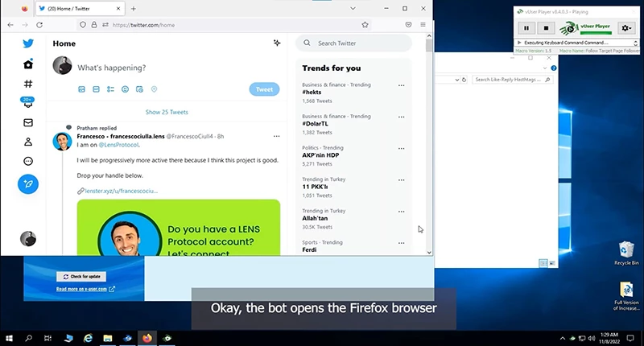Screen dimensions: 644x346
Task: Click the Firefox address bar URL
Action: pos(143,25)
